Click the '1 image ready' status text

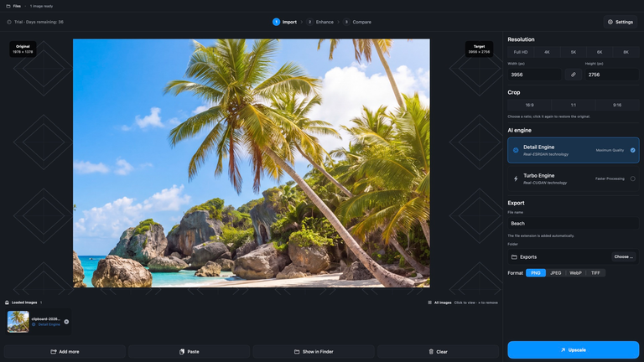[41, 6]
